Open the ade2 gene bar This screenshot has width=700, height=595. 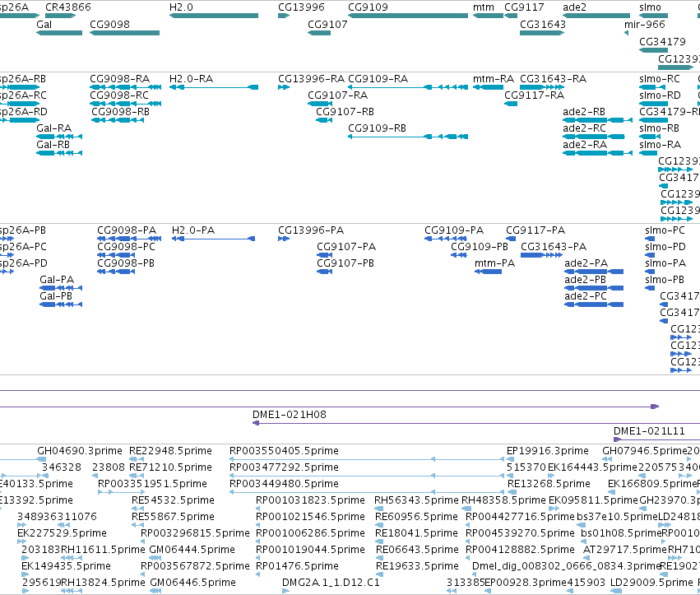596,16
